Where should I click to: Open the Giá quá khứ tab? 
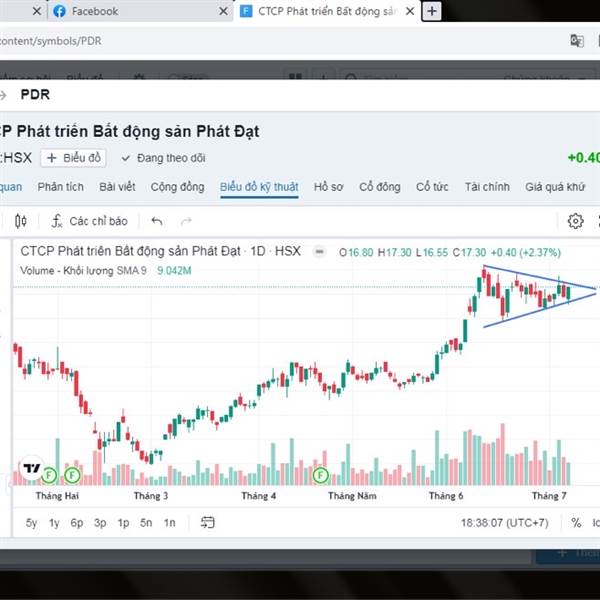pos(555,187)
